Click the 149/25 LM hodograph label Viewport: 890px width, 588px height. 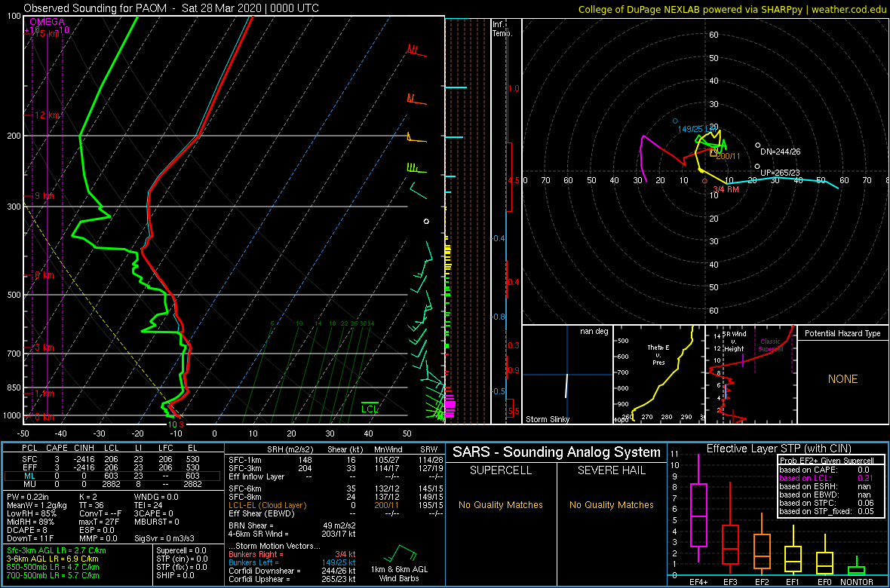pyautogui.click(x=698, y=130)
